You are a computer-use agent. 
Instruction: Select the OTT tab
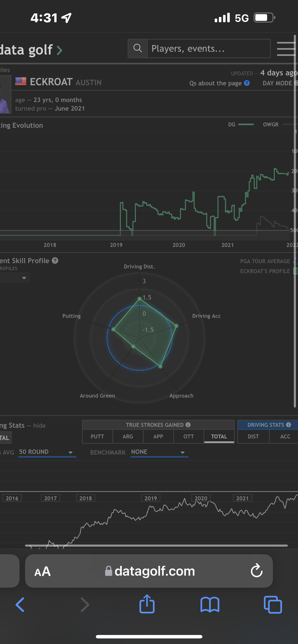click(189, 437)
